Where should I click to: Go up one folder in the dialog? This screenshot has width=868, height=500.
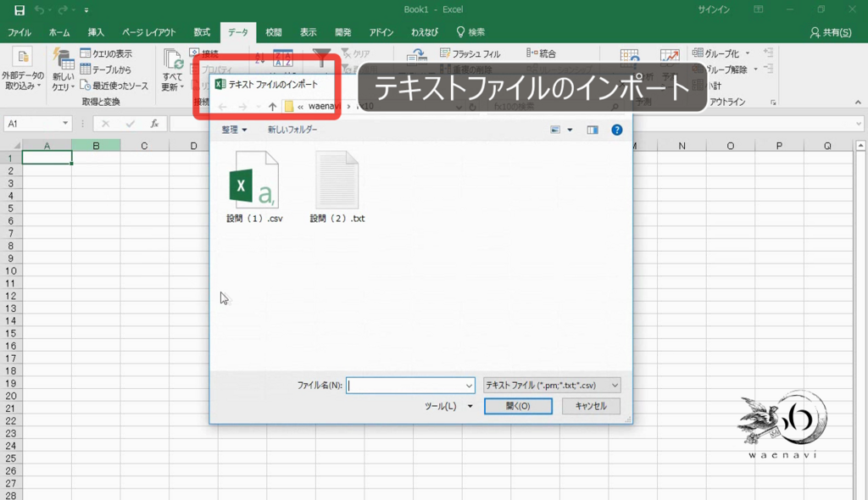click(x=272, y=106)
